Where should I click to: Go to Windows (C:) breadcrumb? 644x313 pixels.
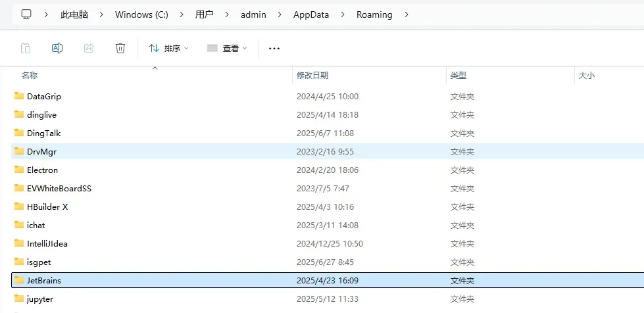pos(141,14)
